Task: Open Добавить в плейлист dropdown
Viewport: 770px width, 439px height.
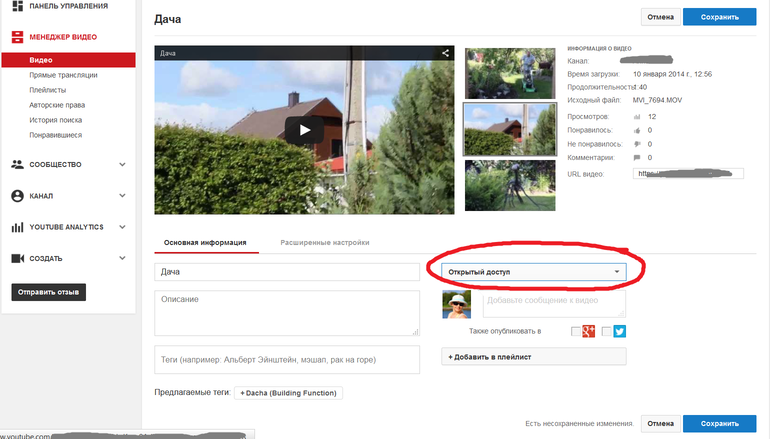Action: point(534,357)
